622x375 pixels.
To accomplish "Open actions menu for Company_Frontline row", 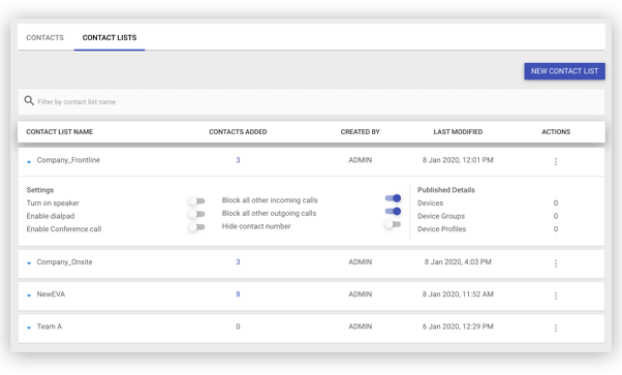I will tap(555, 162).
